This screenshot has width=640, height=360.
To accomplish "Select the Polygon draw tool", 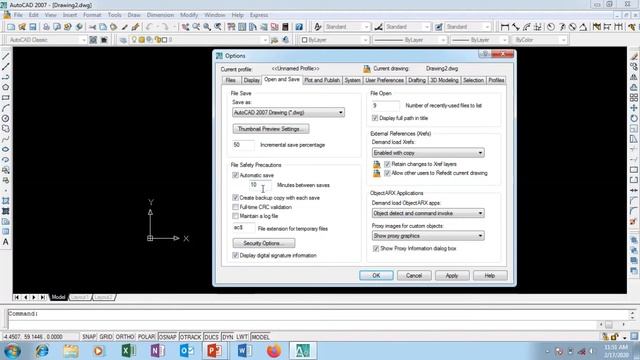I will click(x=6, y=87).
